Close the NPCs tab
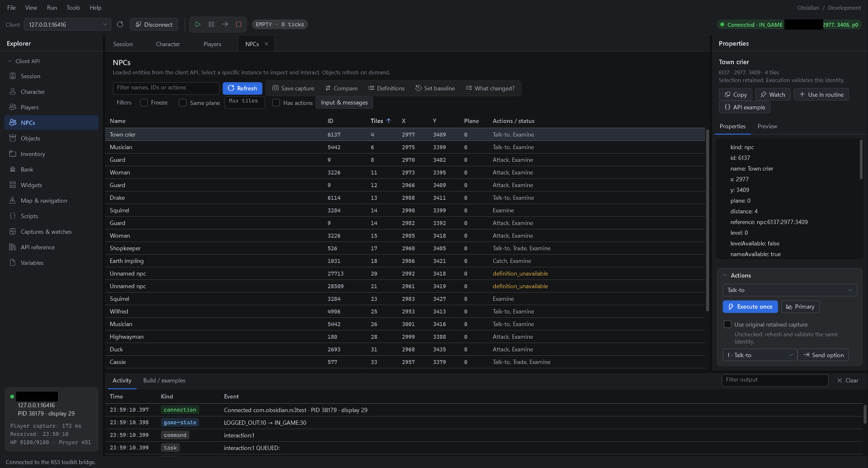The height and width of the screenshot is (468, 868). click(x=266, y=44)
